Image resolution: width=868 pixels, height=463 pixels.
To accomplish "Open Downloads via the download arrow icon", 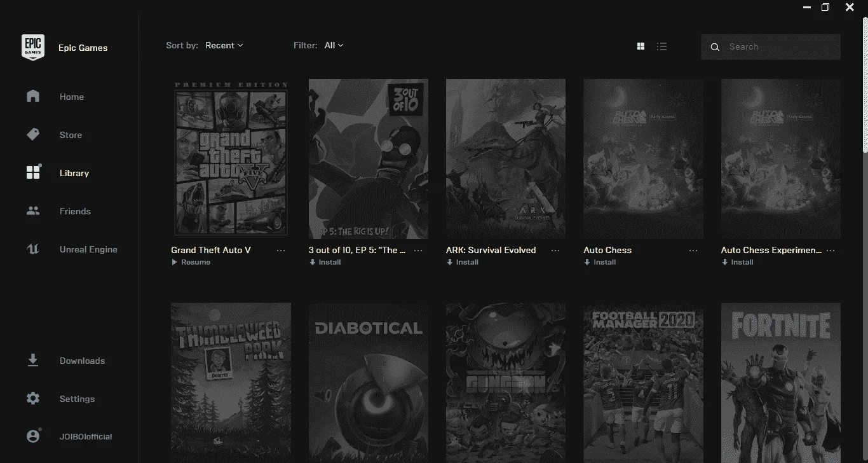I will (33, 360).
